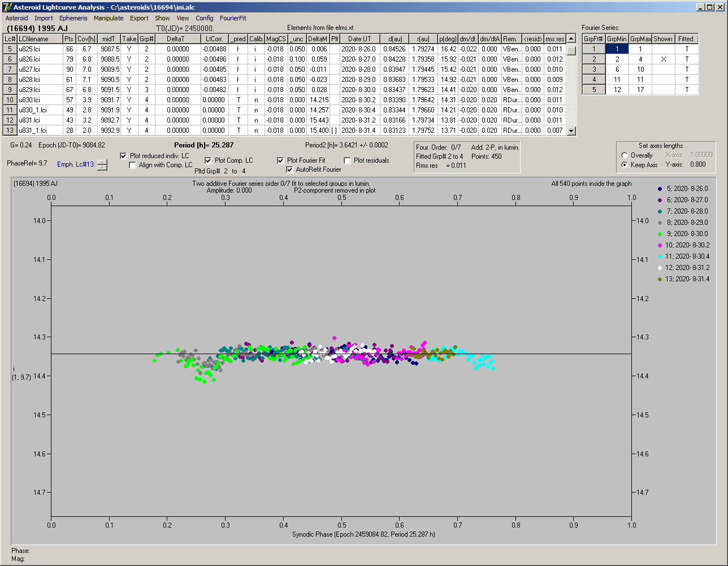Click the Fitted column header
Viewport: 728px width, 566px height.
pos(686,39)
